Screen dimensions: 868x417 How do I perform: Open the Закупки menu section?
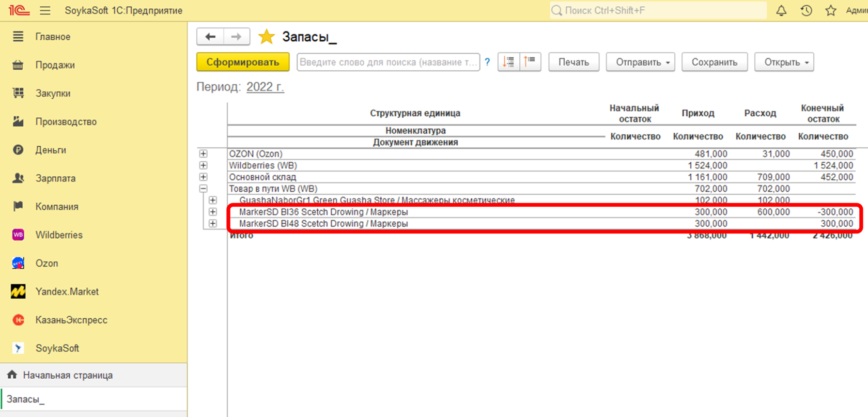pyautogui.click(x=53, y=94)
